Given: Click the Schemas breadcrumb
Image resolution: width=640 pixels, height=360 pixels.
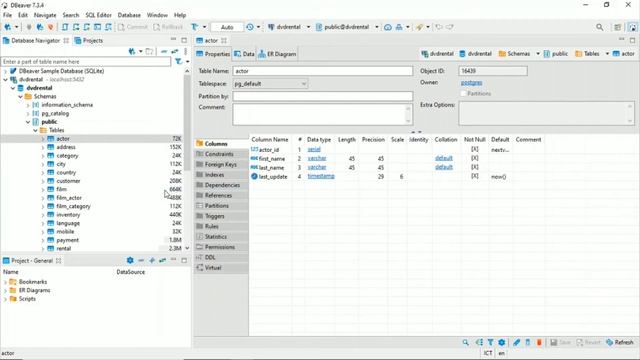Looking at the screenshot, I should pyautogui.click(x=514, y=54).
